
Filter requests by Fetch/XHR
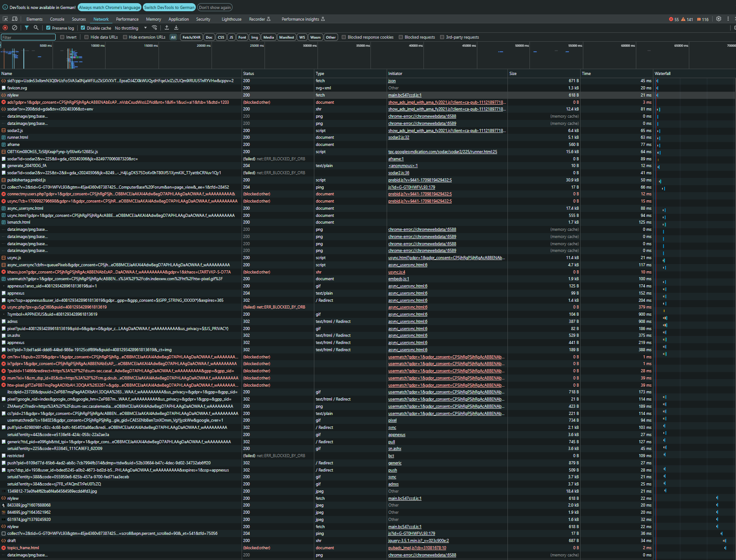pyautogui.click(x=191, y=37)
